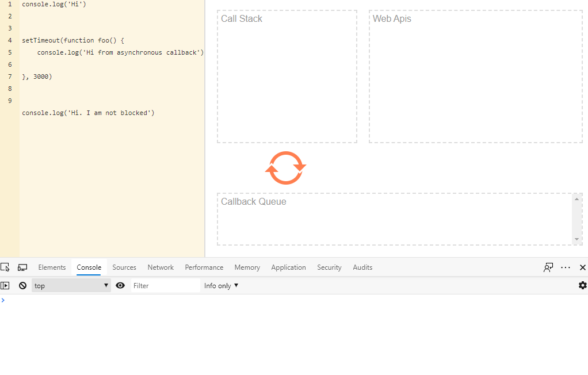
Task: Select line 7 in the code editor gutter
Action: point(10,76)
